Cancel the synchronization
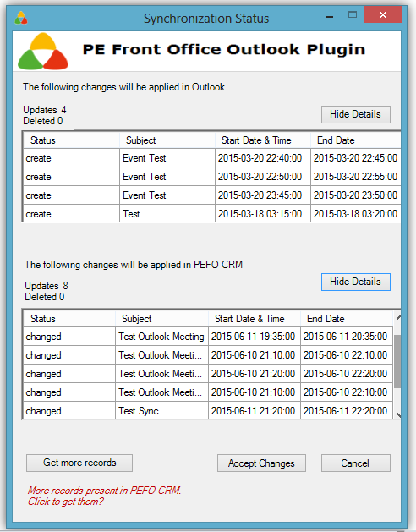The image size is (416, 532). click(356, 463)
